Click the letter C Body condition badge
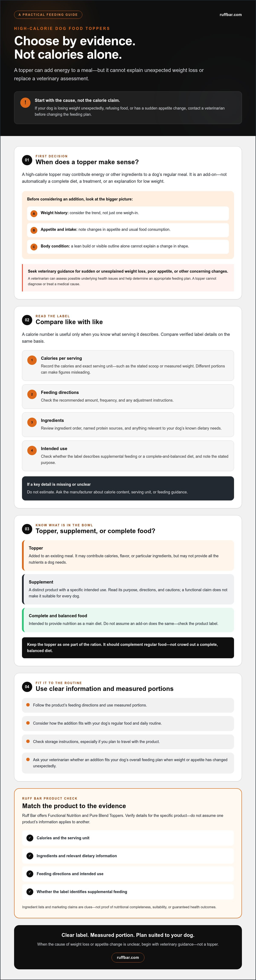This screenshot has height=980, width=256. 34,247
